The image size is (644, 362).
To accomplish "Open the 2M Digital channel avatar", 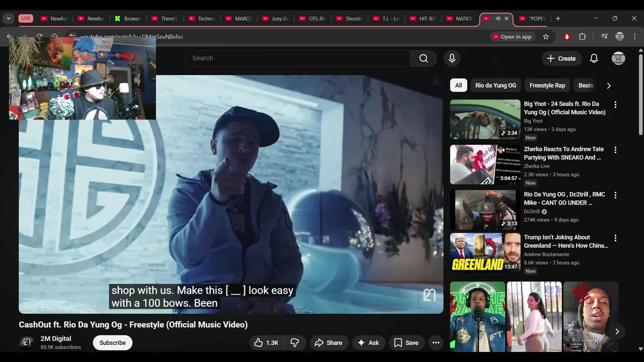I will (x=27, y=342).
